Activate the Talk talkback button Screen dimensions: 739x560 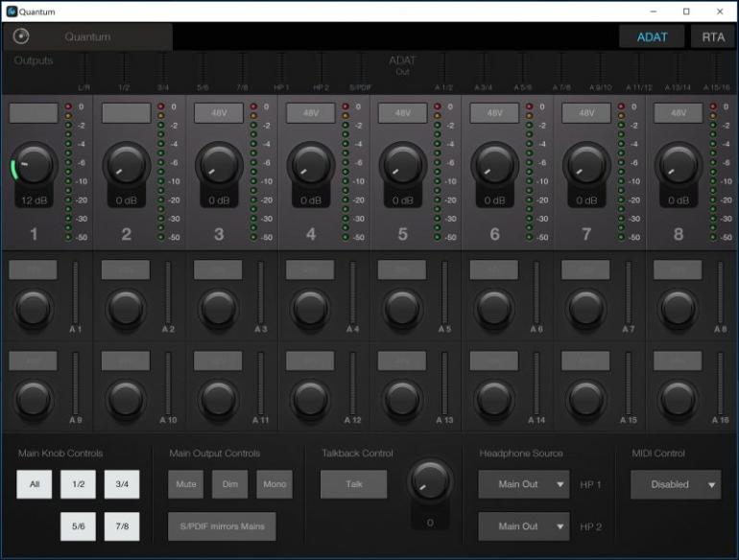[354, 484]
